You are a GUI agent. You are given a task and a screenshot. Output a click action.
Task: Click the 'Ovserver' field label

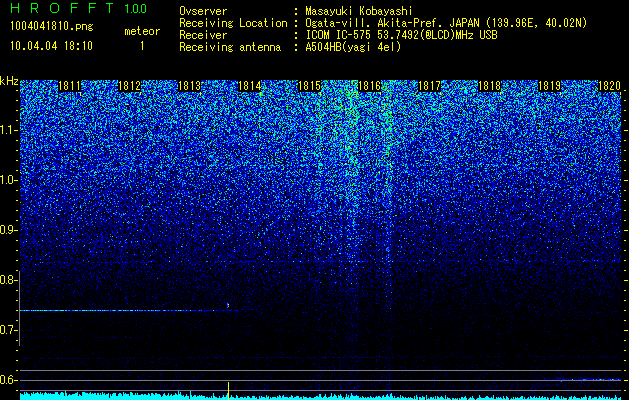tap(203, 11)
